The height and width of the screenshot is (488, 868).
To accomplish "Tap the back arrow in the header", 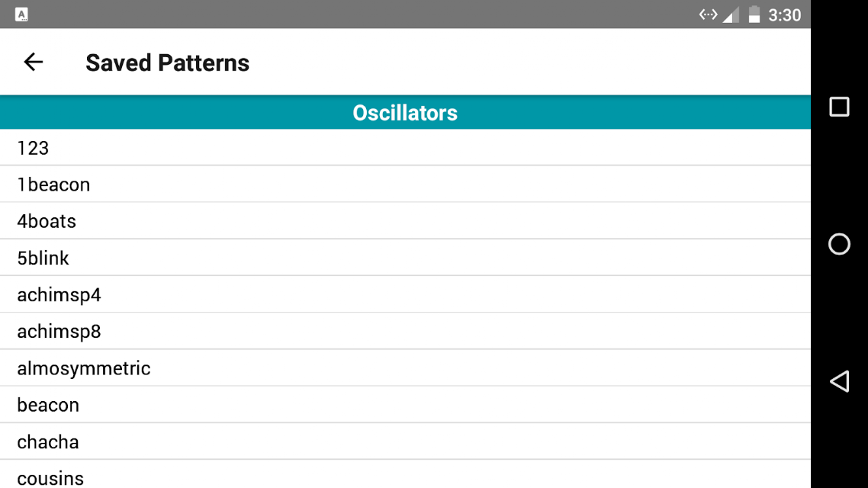I will (x=34, y=62).
